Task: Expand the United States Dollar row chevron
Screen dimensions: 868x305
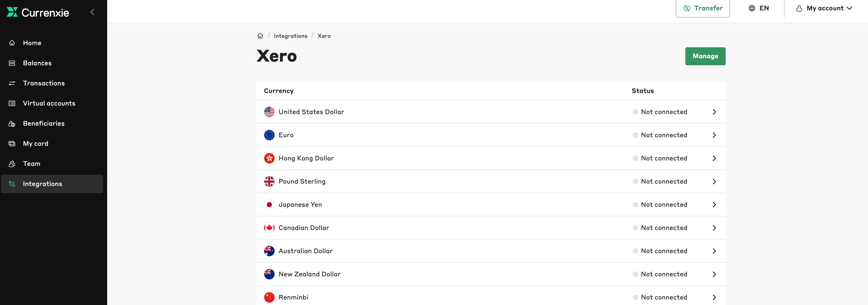Action: pos(714,112)
